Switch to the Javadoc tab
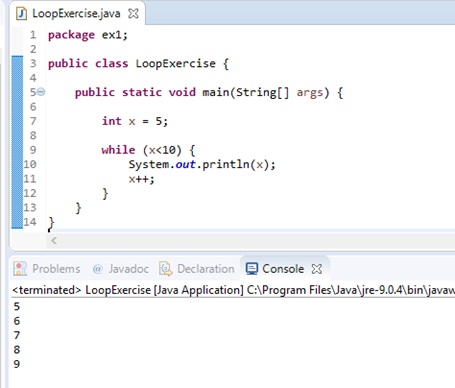The width and height of the screenshot is (455, 388). click(x=121, y=269)
